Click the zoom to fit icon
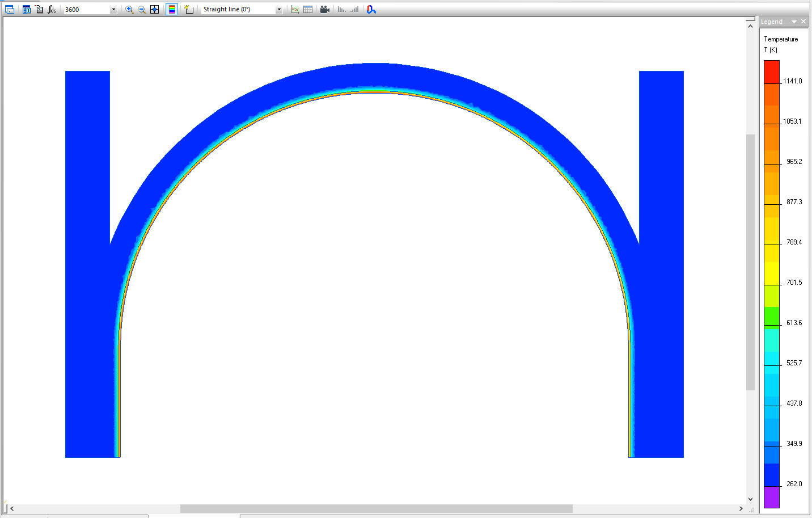The image size is (812, 518). pyautogui.click(x=154, y=9)
